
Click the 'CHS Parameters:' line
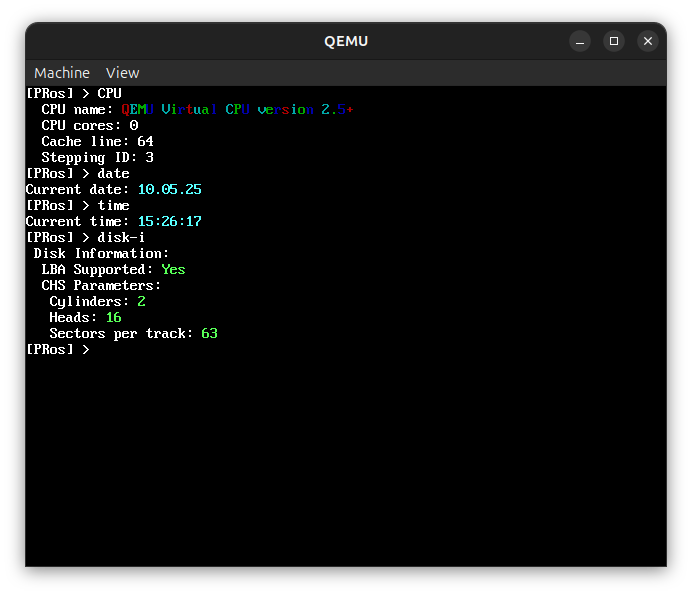tap(101, 286)
